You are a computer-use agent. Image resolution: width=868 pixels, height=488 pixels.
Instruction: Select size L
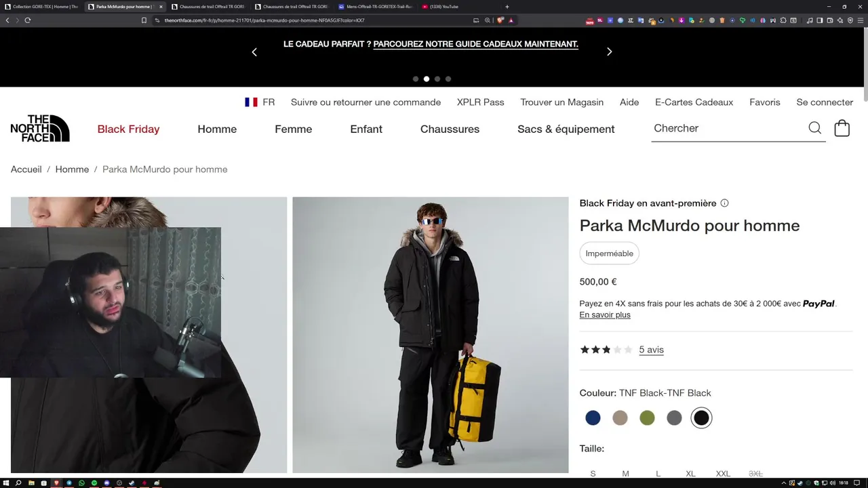click(x=658, y=474)
